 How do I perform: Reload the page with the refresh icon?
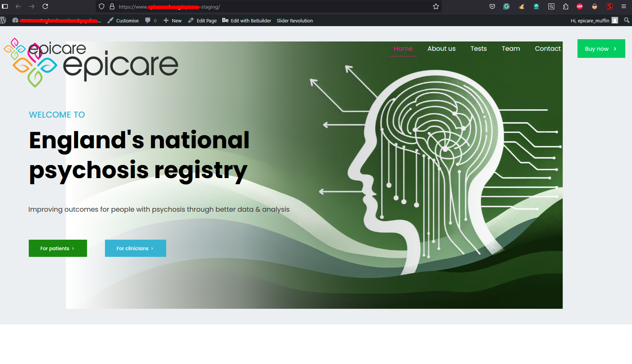45,6
